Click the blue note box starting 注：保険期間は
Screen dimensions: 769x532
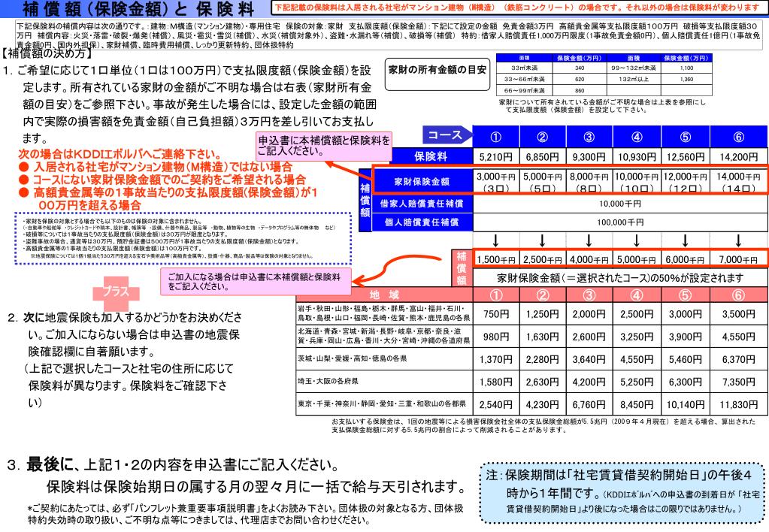623,491
